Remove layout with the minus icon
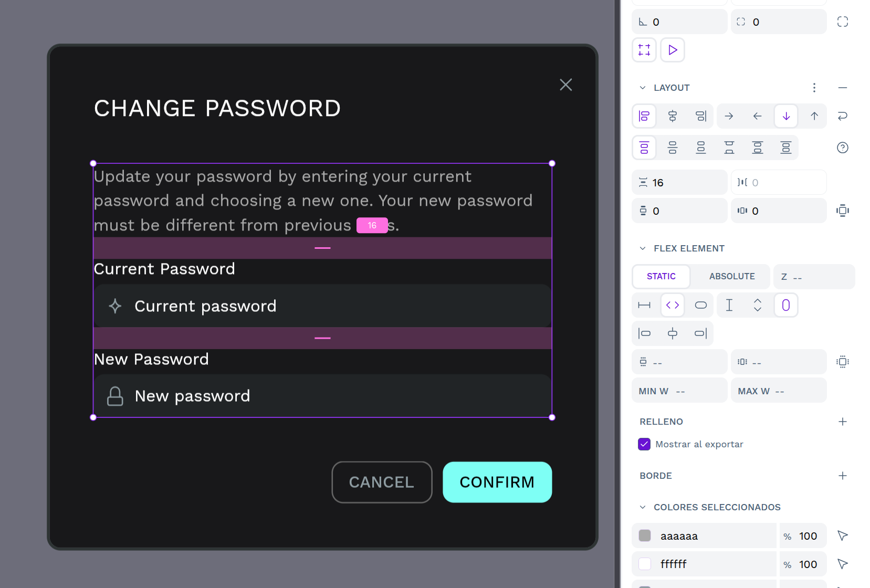This screenshot has width=870, height=588. point(842,88)
